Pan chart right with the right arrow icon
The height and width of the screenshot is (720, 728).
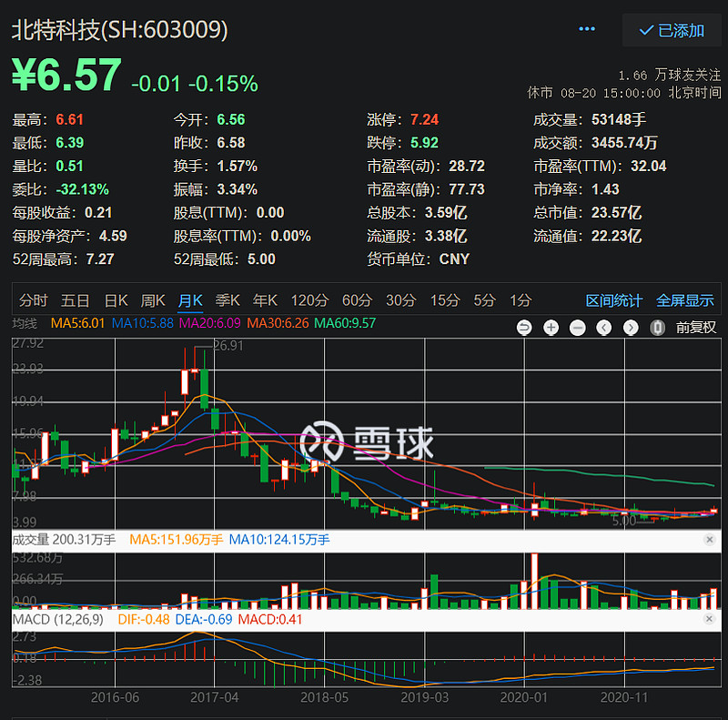coord(631,328)
